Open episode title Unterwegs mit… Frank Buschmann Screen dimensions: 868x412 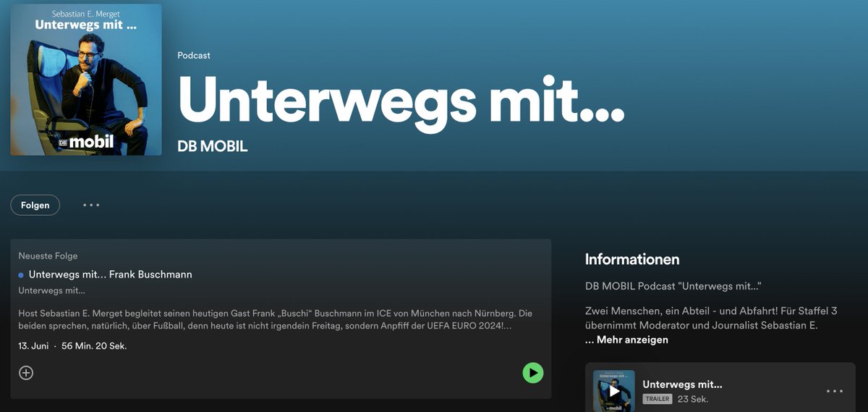click(x=111, y=274)
